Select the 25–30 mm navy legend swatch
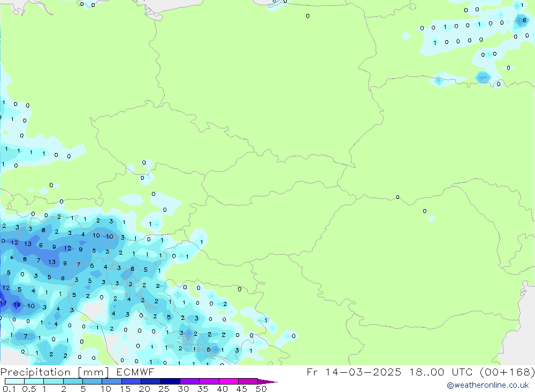535x392 pixels. point(170,381)
